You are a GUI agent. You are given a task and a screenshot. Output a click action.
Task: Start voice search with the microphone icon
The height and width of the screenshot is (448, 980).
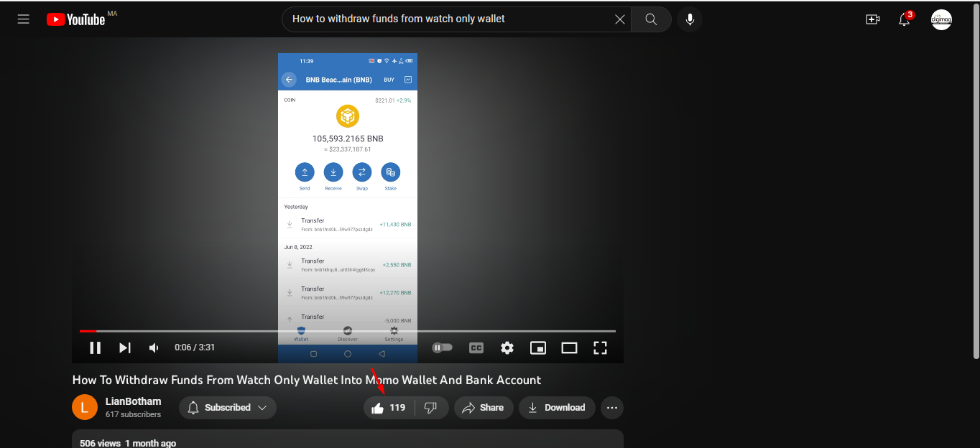click(x=690, y=19)
